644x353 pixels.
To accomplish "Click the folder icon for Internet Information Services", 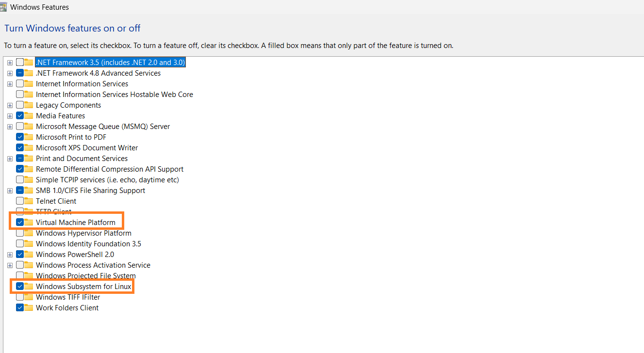I will point(29,83).
